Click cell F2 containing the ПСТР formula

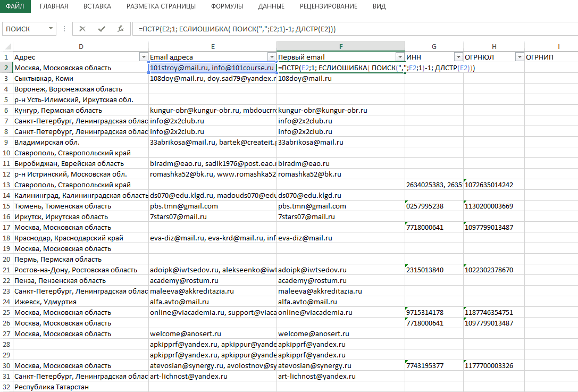coord(341,68)
